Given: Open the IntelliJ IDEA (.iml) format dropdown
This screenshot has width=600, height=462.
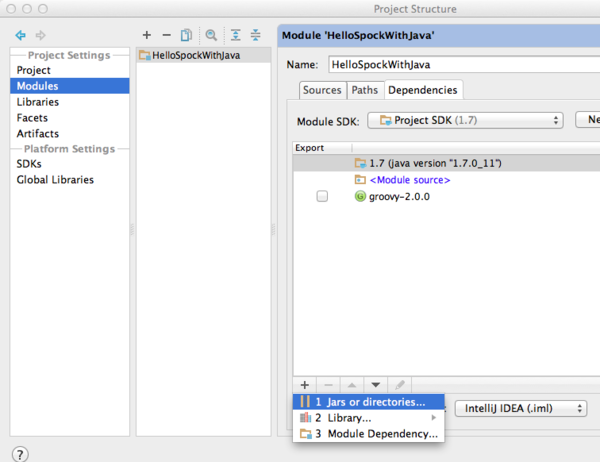Looking at the screenshot, I should (521, 408).
